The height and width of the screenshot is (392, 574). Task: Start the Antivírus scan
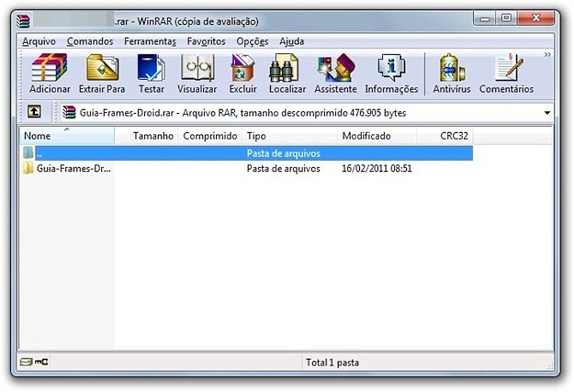[451, 73]
